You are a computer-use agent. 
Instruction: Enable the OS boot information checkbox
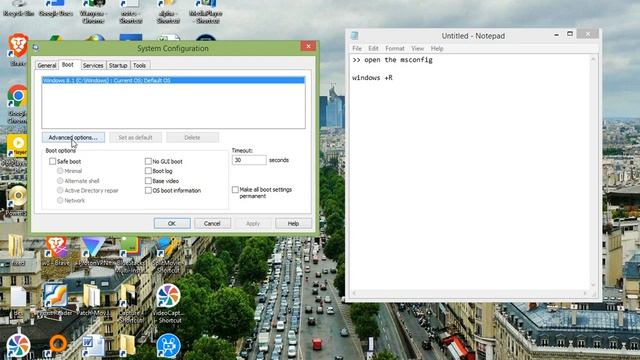[148, 191]
